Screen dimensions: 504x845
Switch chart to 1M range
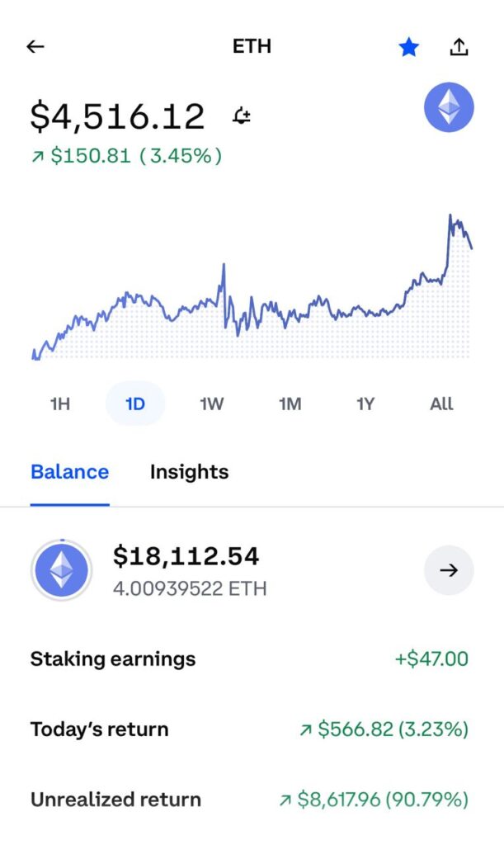(x=290, y=404)
